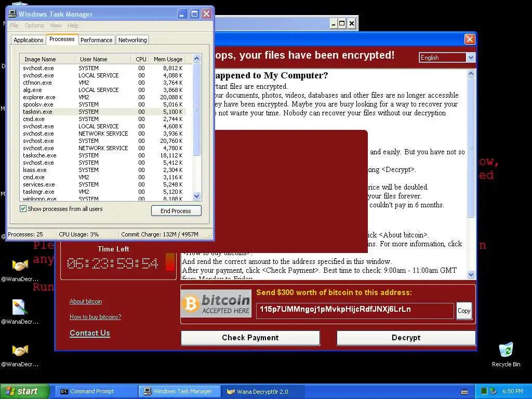
Task: Select cmd.exe row owned by VM2
Action: (103, 177)
